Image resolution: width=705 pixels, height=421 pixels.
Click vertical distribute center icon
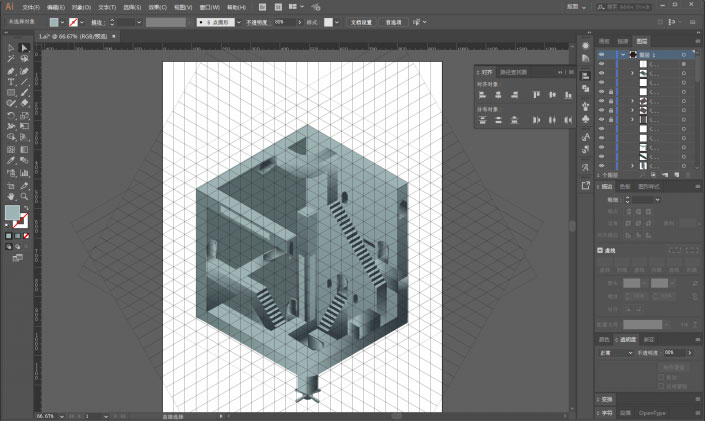498,120
